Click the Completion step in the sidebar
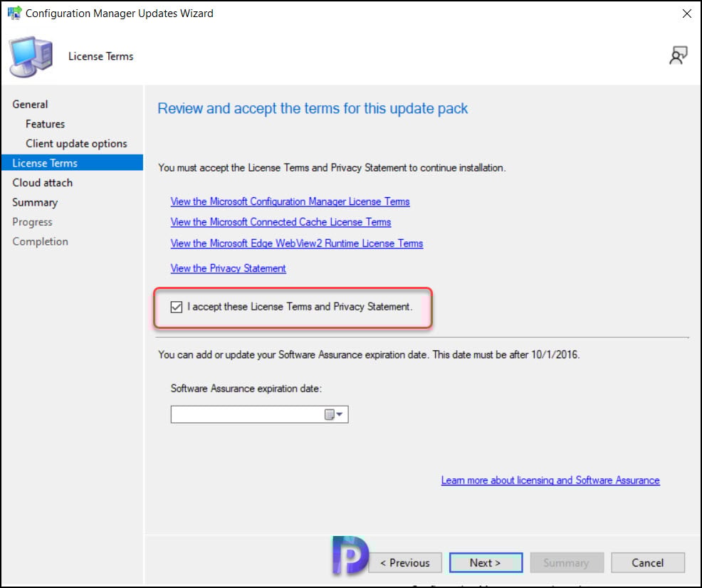The width and height of the screenshot is (702, 588). [x=41, y=241]
